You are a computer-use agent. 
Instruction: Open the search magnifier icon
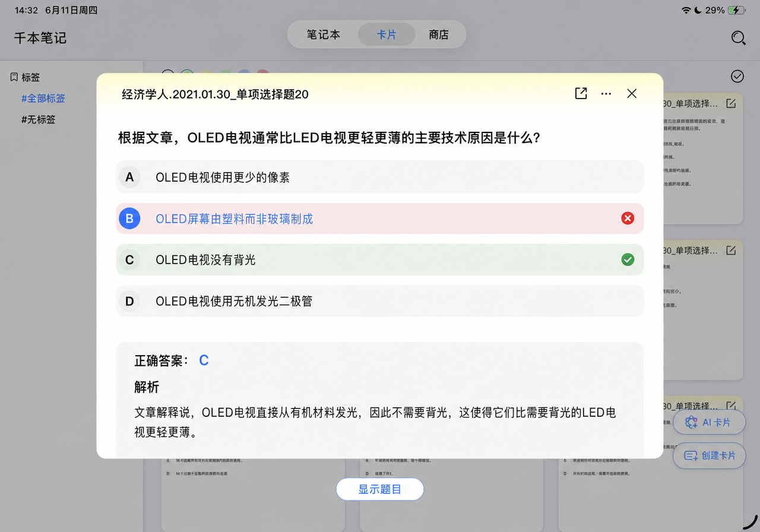[x=738, y=38]
